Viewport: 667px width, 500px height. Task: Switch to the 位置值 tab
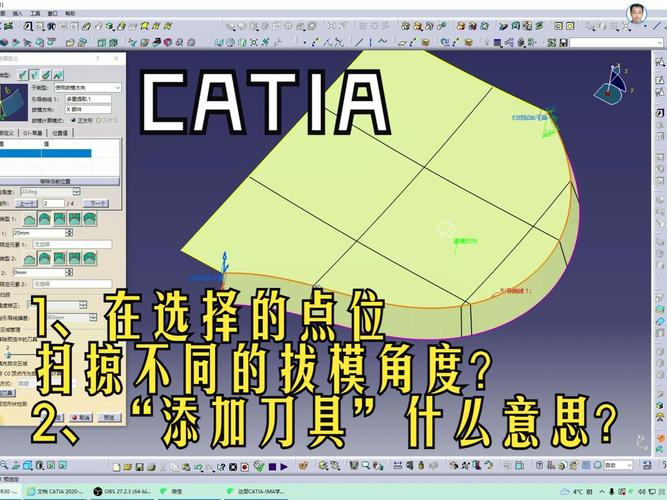(x=60, y=133)
